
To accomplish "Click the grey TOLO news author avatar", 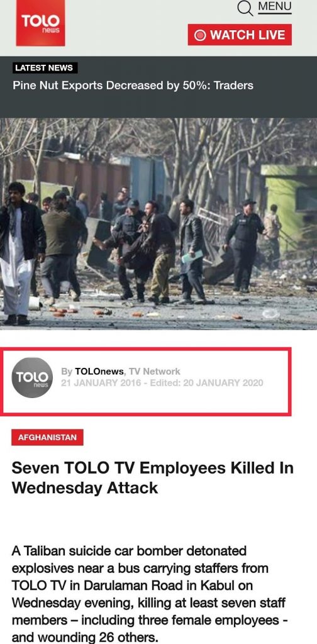I will (x=32, y=377).
